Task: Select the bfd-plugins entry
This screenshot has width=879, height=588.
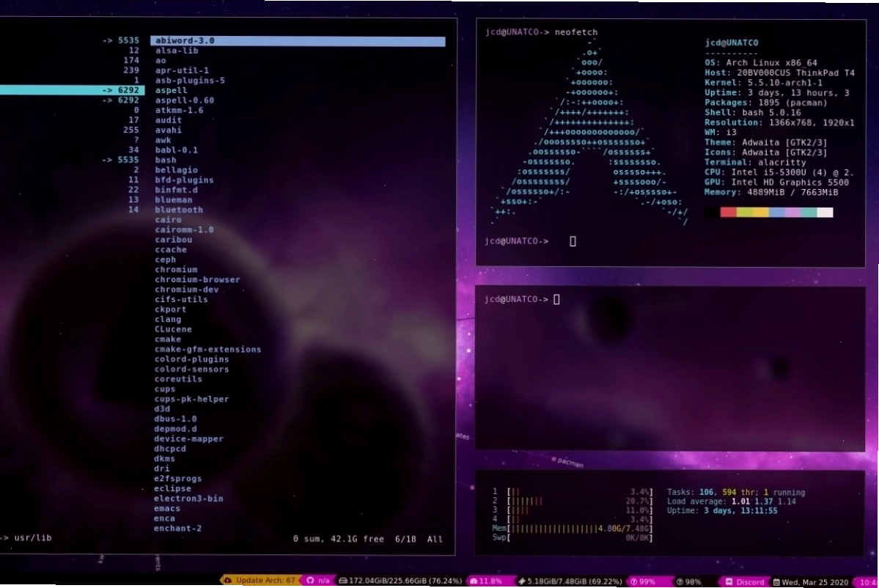Action: click(185, 180)
